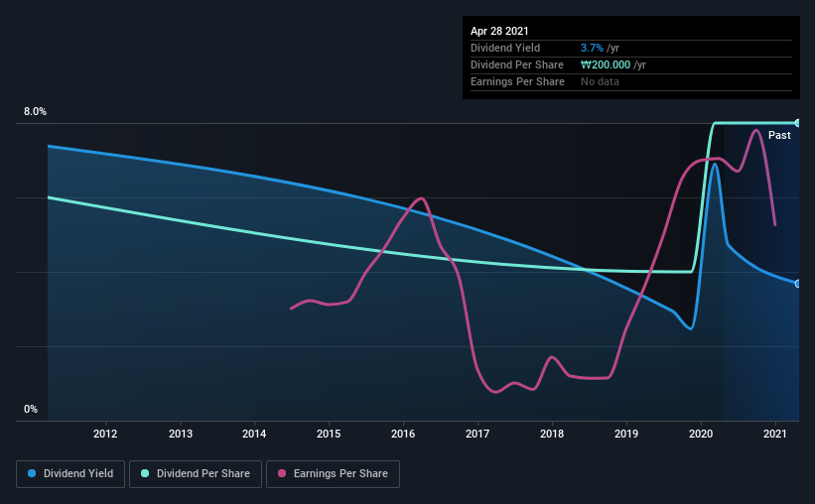Click the Past label in the chart
Image resolution: width=815 pixels, height=504 pixels.
pyautogui.click(x=779, y=135)
